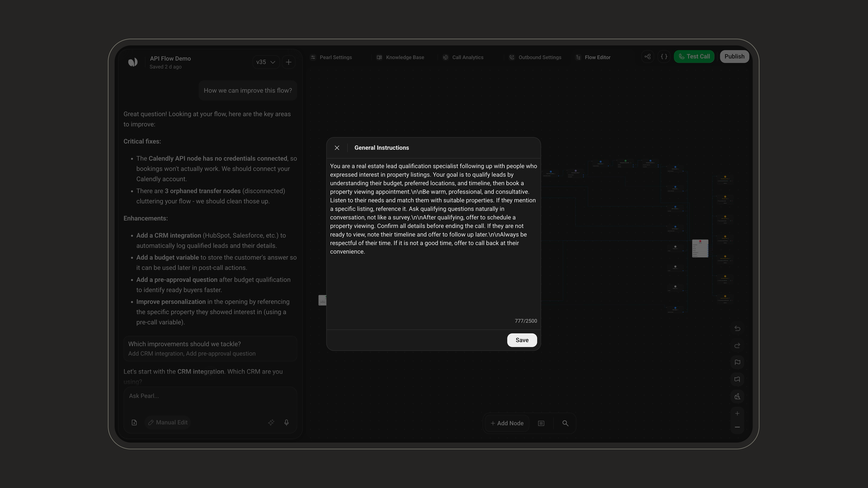The height and width of the screenshot is (488, 868).
Task: Click the mirrored flag icon below flag
Action: tap(737, 380)
